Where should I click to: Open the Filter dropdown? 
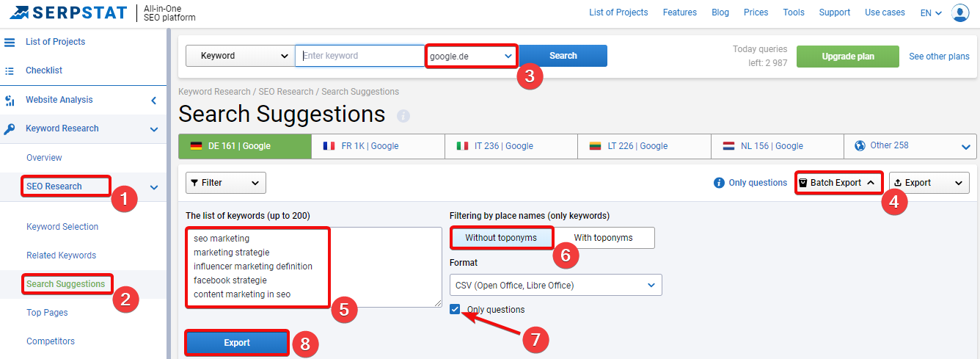coord(226,183)
